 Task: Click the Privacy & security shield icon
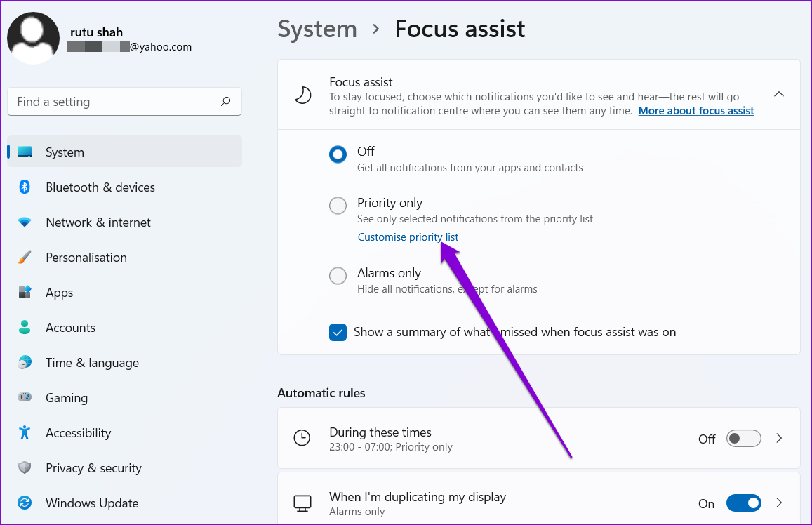(25, 467)
